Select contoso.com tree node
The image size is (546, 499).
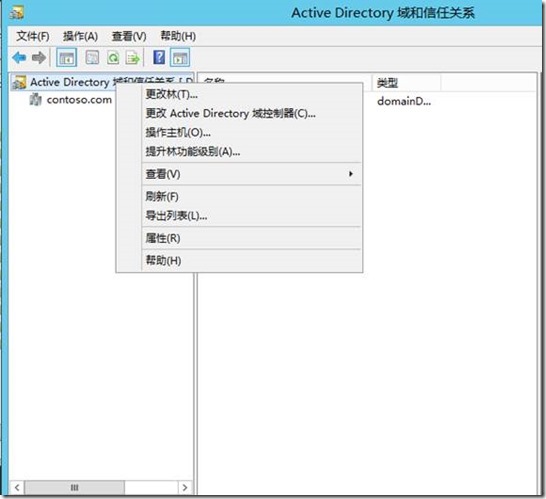79,100
